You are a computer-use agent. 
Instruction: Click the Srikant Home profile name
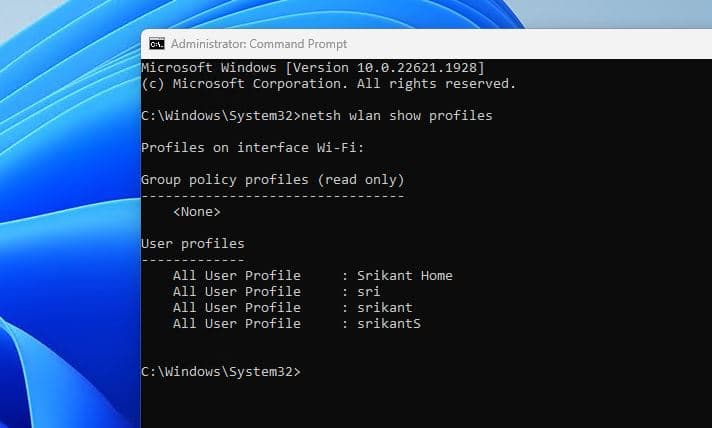pyautogui.click(x=405, y=275)
